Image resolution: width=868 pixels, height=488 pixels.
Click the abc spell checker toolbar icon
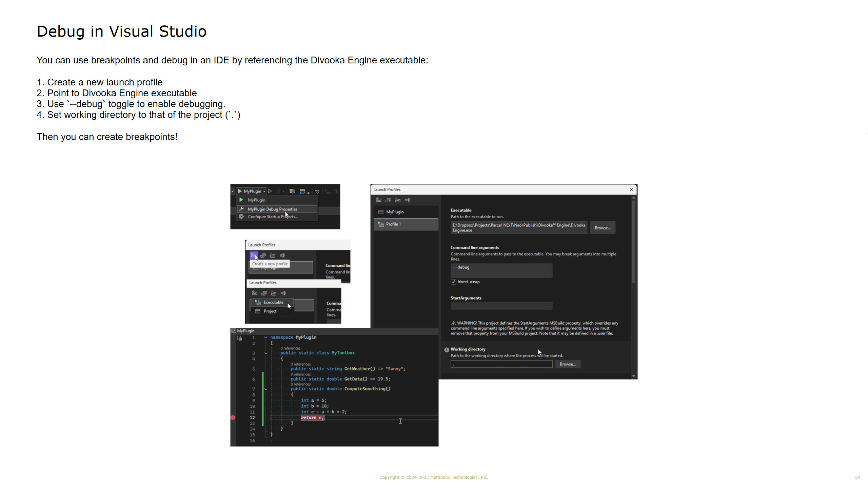(317, 191)
